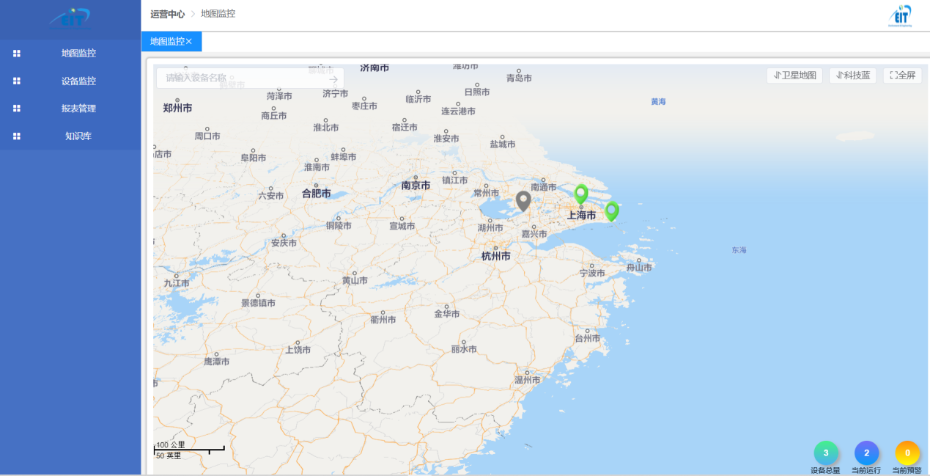Enter fullscreen with the 全屏 button
This screenshot has height=476, width=930.
pos(902,75)
